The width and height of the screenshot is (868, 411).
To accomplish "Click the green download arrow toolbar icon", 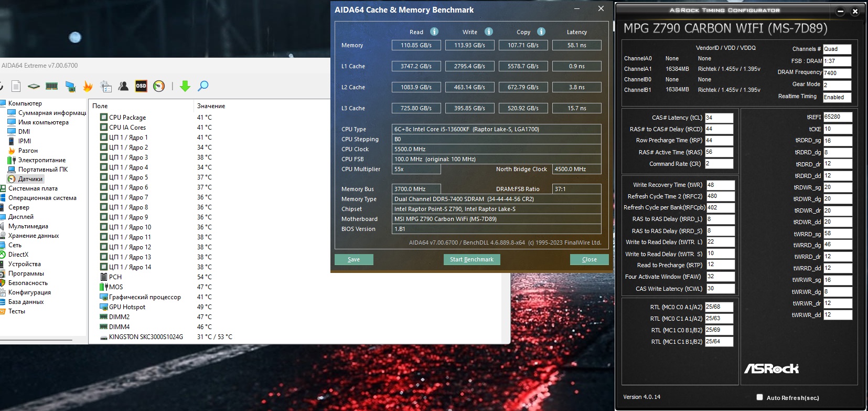I will click(x=185, y=86).
